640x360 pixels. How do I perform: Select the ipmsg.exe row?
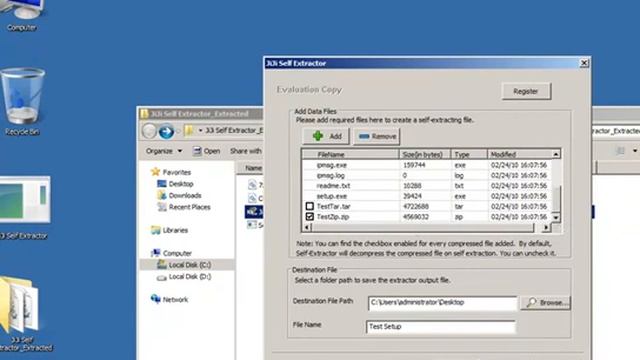point(427,165)
